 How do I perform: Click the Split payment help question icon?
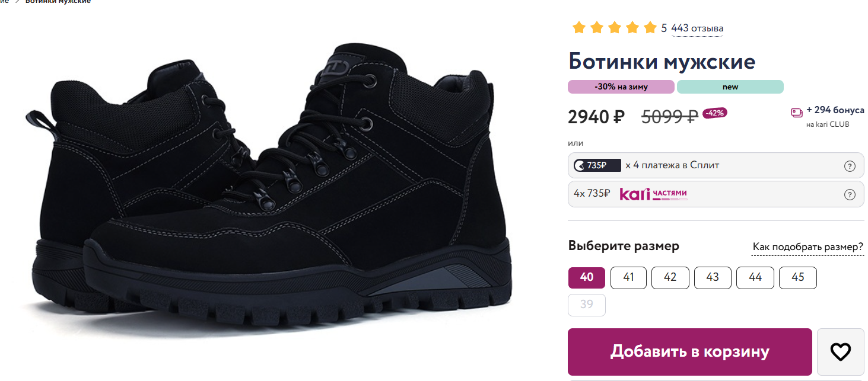click(850, 166)
